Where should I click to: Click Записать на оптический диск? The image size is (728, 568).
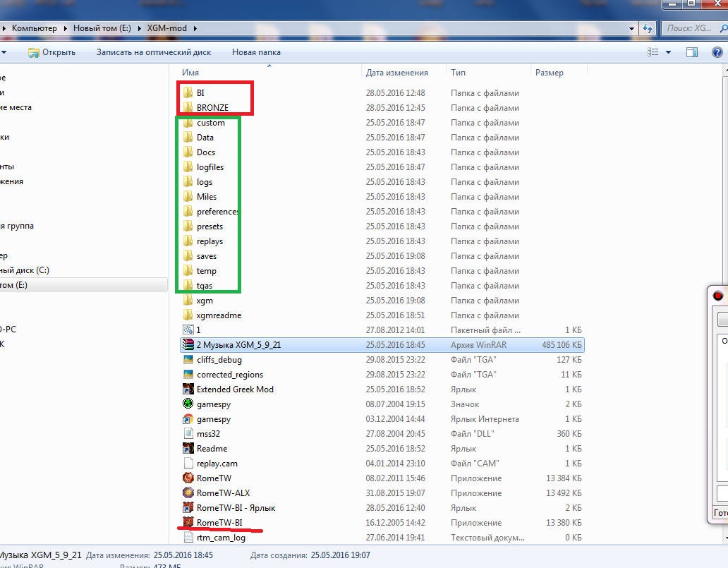pyautogui.click(x=154, y=52)
